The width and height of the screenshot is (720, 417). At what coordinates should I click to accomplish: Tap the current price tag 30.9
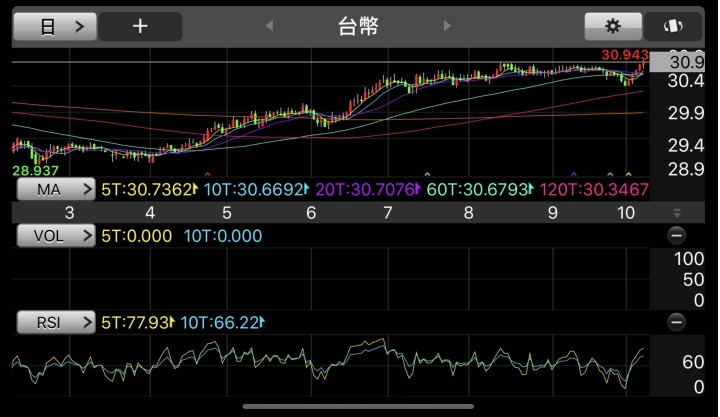point(677,62)
